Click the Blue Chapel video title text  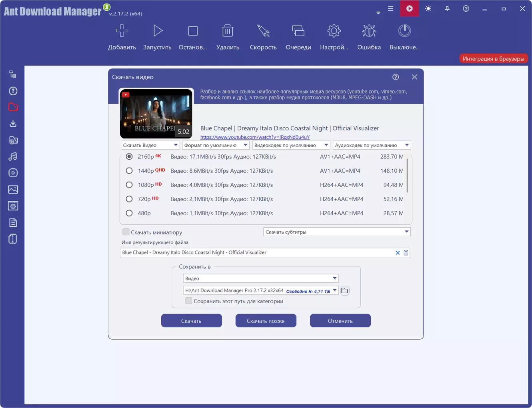290,128
